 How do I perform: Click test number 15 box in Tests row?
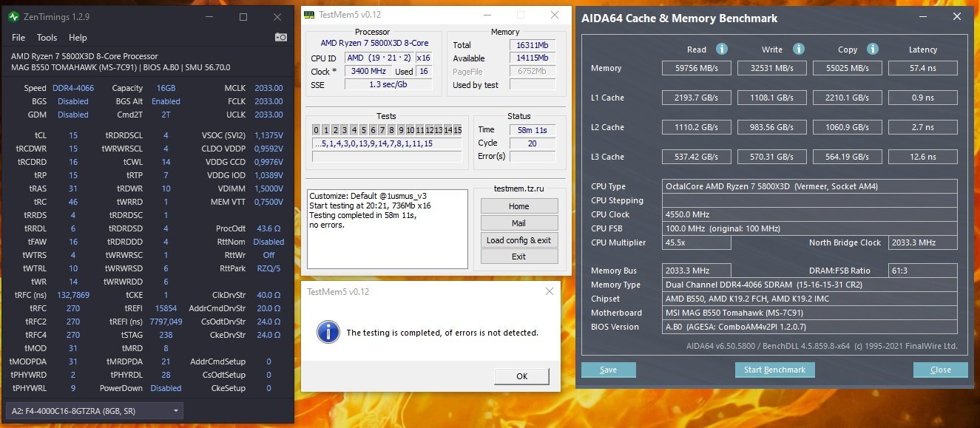pos(458,130)
